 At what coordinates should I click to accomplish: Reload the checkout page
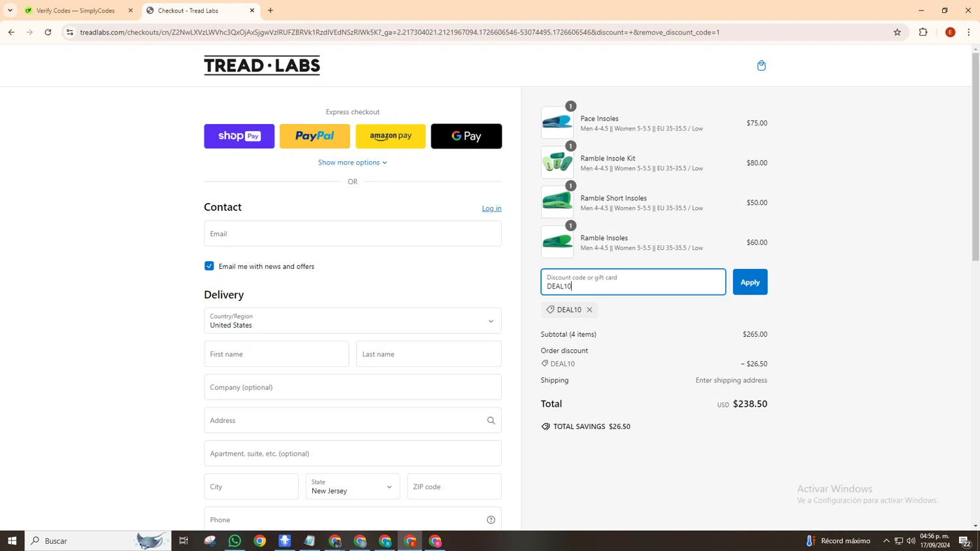48,32
